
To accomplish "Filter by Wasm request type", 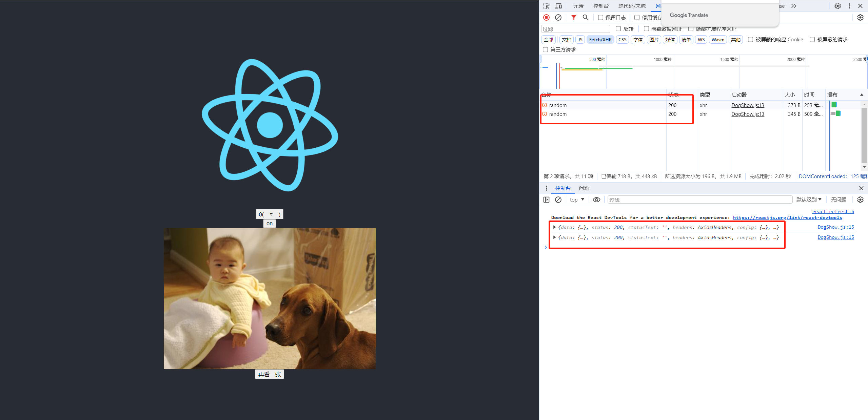I will 718,40.
